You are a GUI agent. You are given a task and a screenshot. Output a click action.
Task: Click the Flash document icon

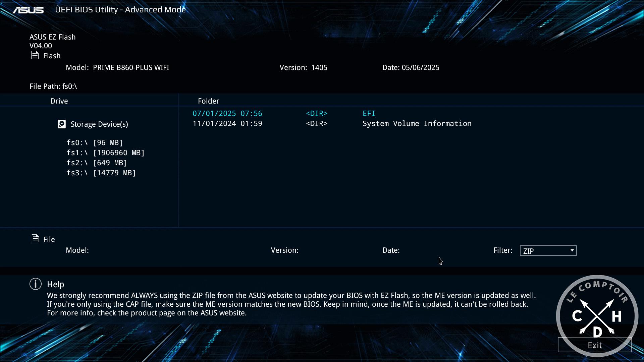35,55
